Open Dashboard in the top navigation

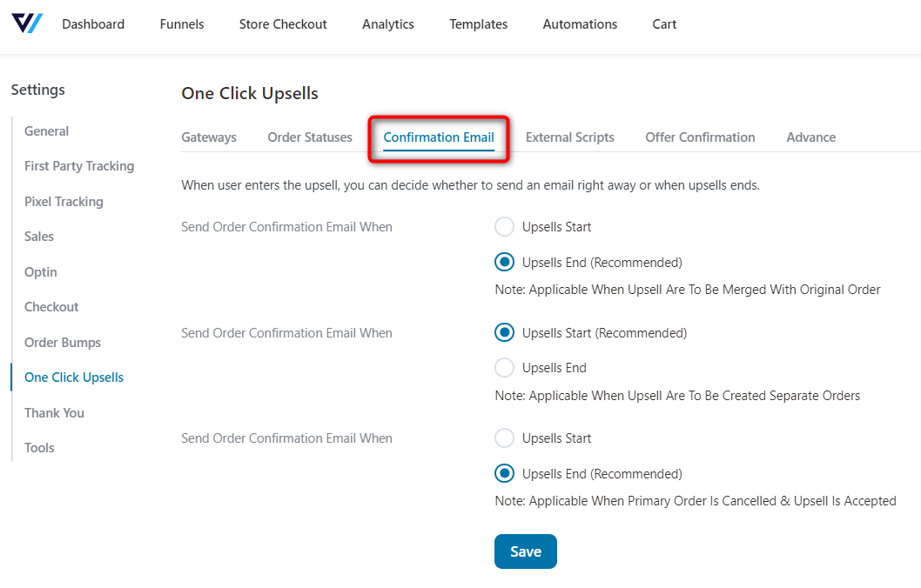[93, 24]
